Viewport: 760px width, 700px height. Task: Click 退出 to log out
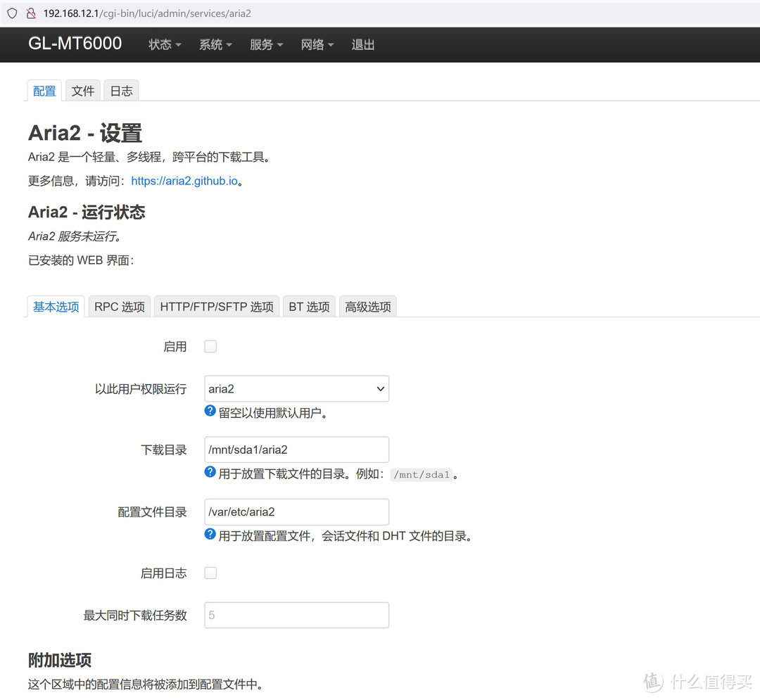click(363, 44)
